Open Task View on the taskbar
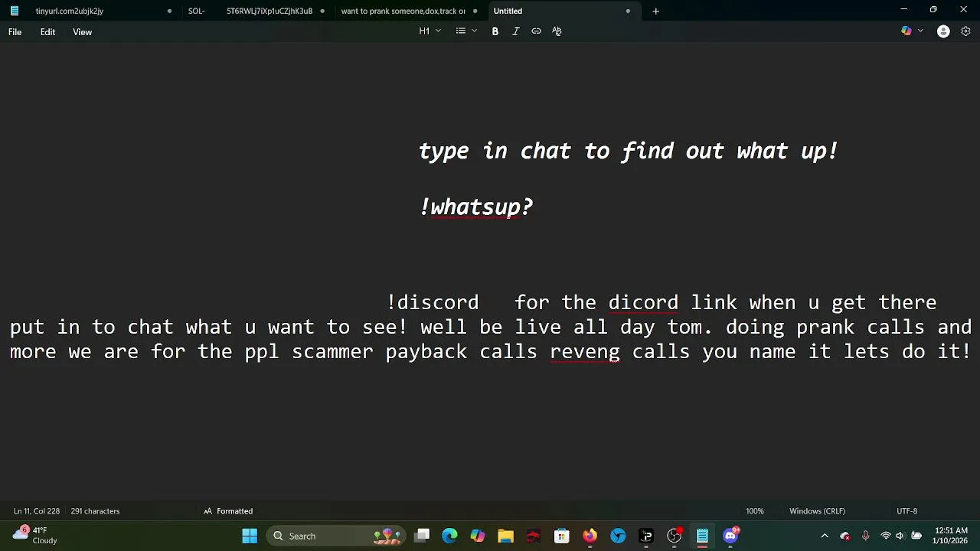980x551 pixels. click(422, 536)
